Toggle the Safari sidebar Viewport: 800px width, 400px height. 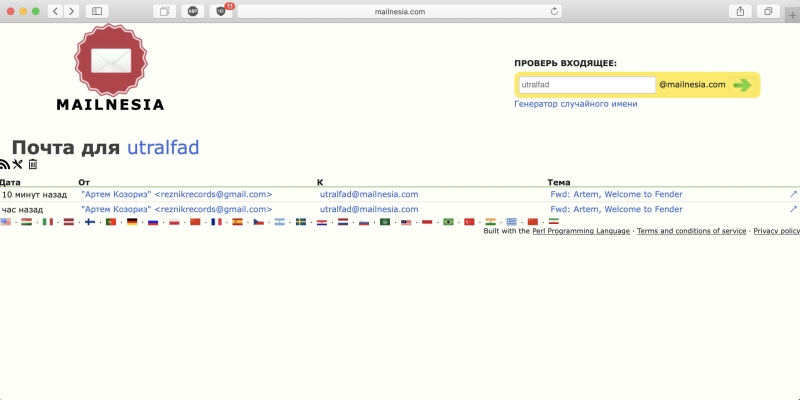[97, 11]
